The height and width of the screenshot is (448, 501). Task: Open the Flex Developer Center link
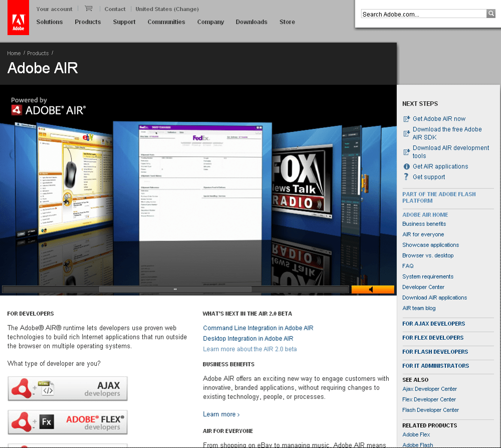coord(429,399)
